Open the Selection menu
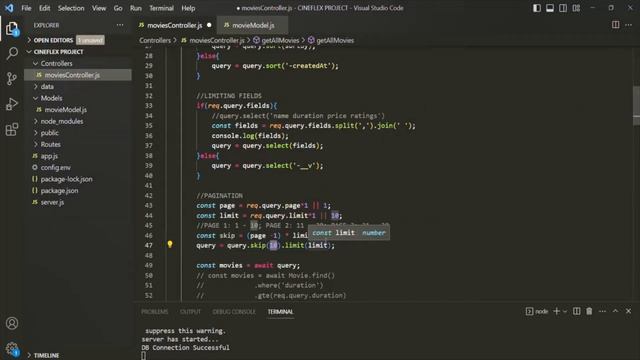The width and height of the screenshot is (640, 360). (71, 8)
